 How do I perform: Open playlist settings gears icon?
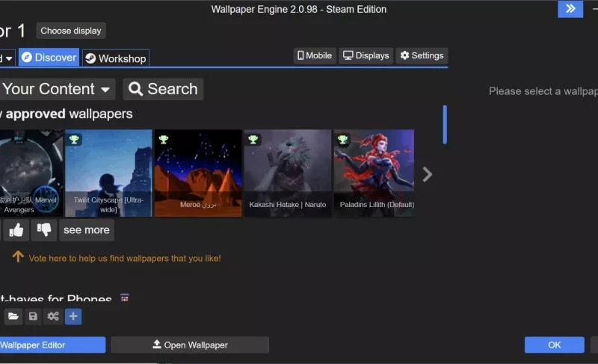(53, 316)
